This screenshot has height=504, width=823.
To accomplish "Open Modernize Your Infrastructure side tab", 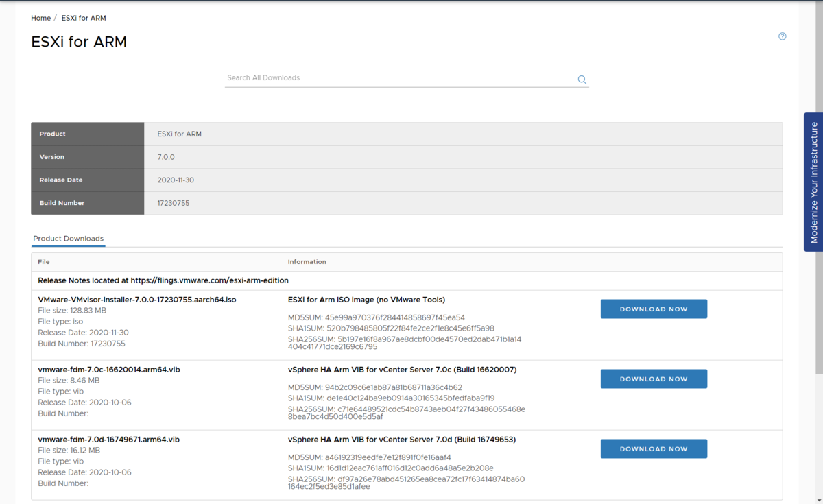I will coord(813,182).
